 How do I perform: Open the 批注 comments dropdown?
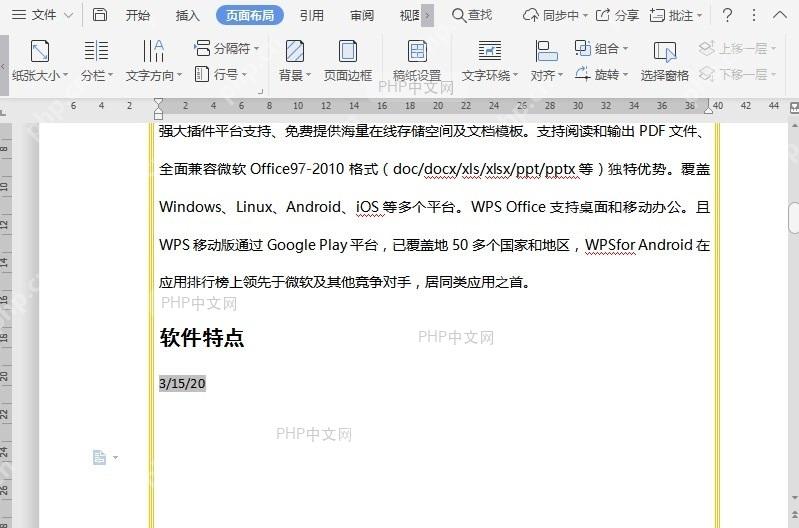[x=676, y=15]
